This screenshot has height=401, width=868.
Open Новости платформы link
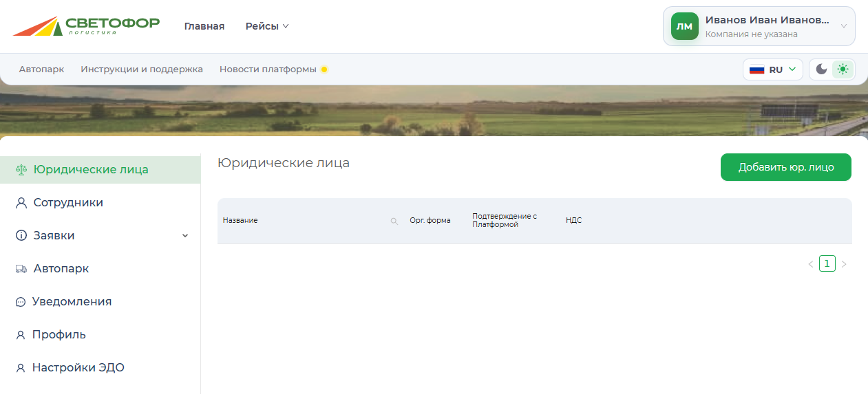[x=268, y=69]
